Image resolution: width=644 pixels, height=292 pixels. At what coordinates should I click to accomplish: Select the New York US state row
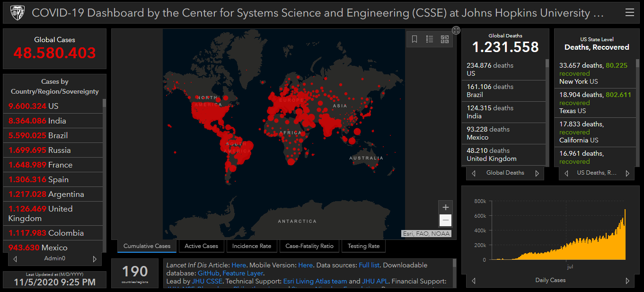pyautogui.click(x=595, y=73)
